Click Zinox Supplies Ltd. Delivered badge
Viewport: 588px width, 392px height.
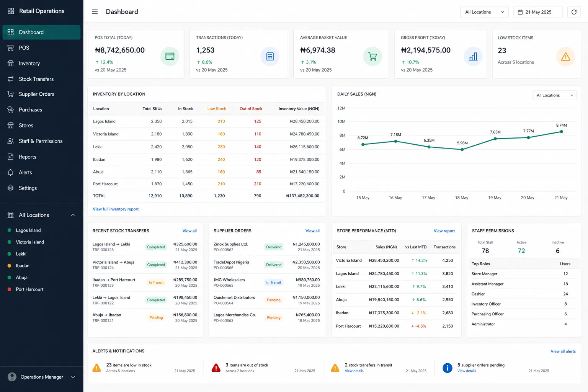[x=274, y=247]
